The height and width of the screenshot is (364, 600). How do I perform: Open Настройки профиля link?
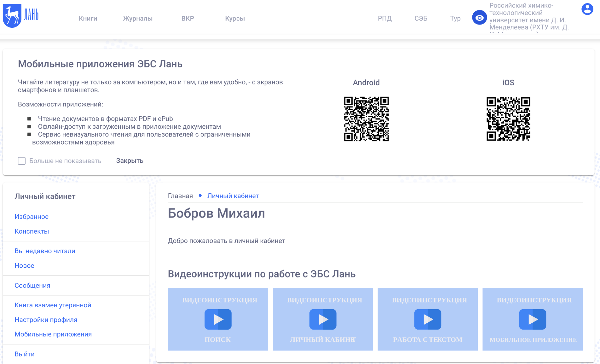pyautogui.click(x=46, y=320)
